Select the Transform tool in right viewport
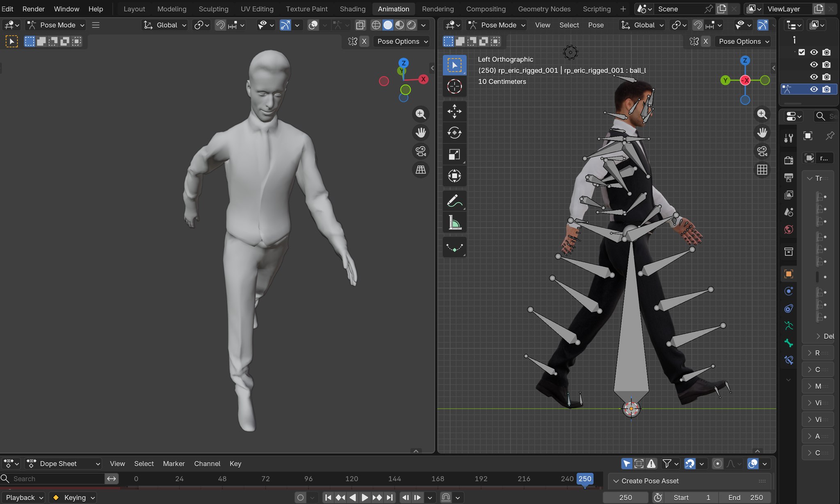The width and height of the screenshot is (840, 504). [454, 176]
